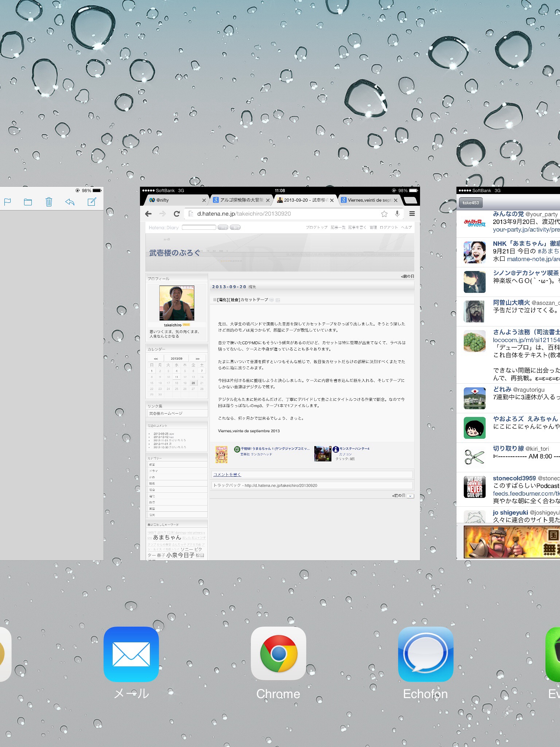This screenshot has height=747, width=560.
Task: Tap the Clash of Clans ad banner
Action: click(512, 542)
